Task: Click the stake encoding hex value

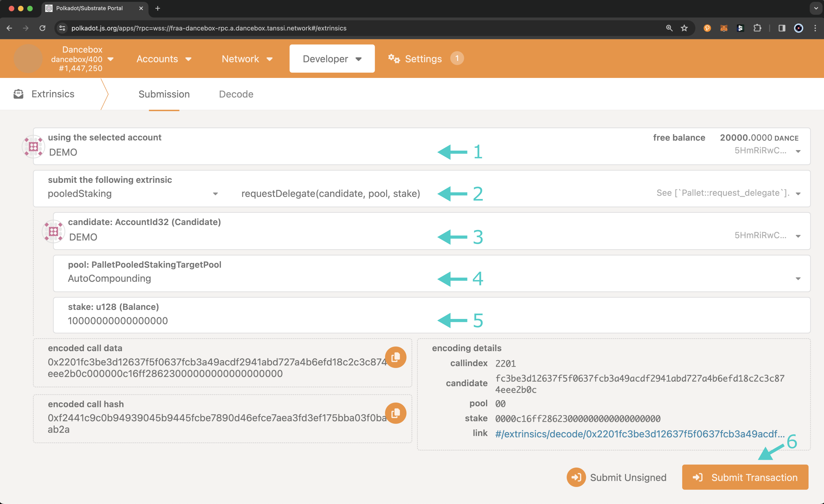Action: point(578,418)
